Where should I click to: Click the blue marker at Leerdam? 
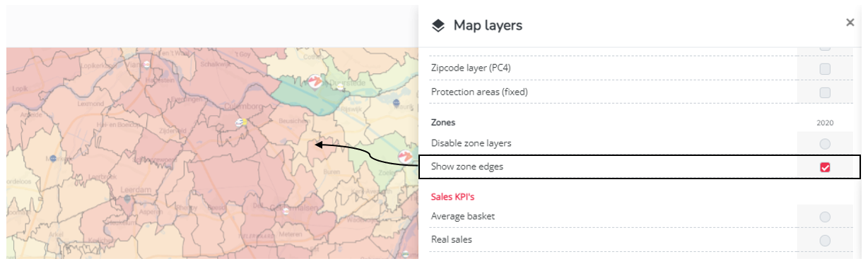pyautogui.click(x=127, y=199)
